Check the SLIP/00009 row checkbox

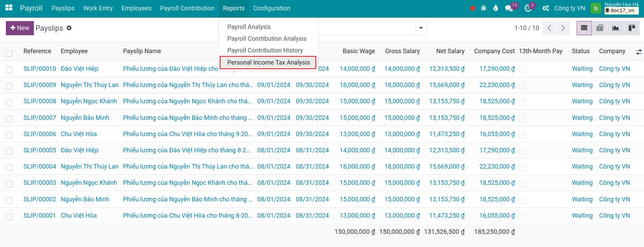[9, 86]
